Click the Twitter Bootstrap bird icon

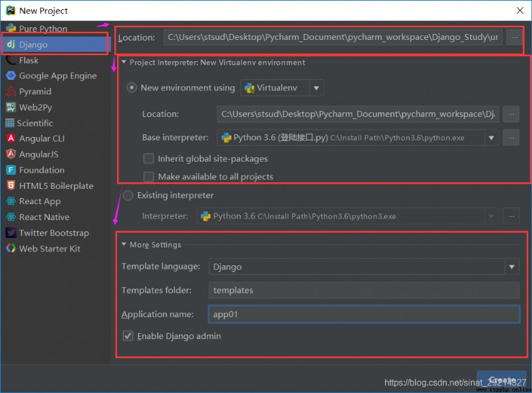pyautogui.click(x=11, y=233)
